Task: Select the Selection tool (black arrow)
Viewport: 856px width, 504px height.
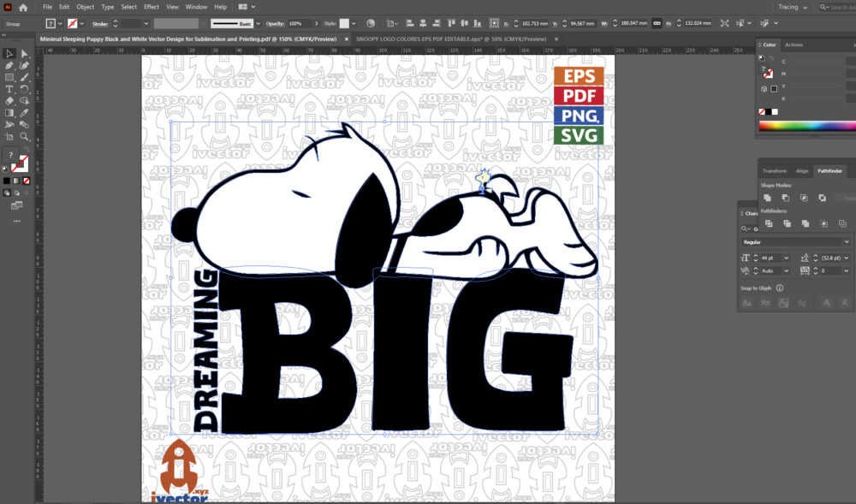Action: click(x=9, y=53)
